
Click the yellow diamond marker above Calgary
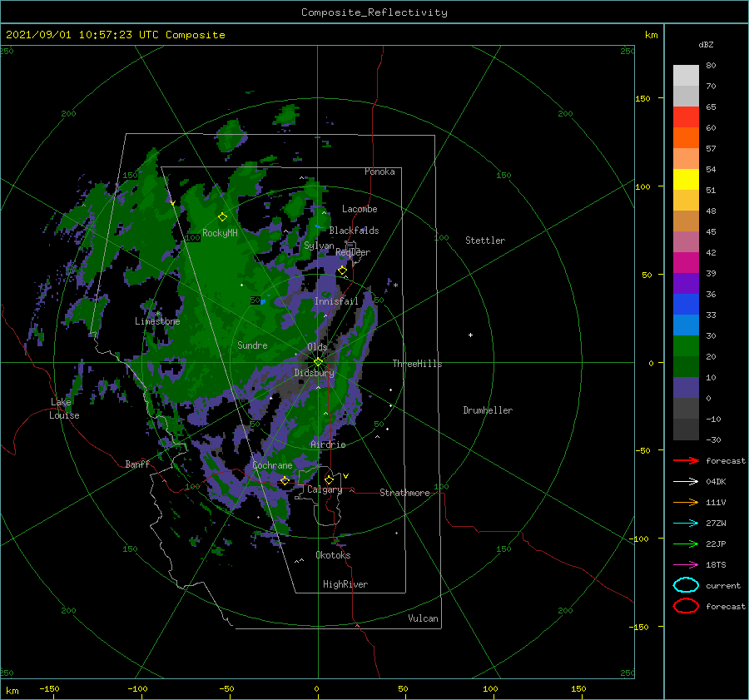coord(329,479)
